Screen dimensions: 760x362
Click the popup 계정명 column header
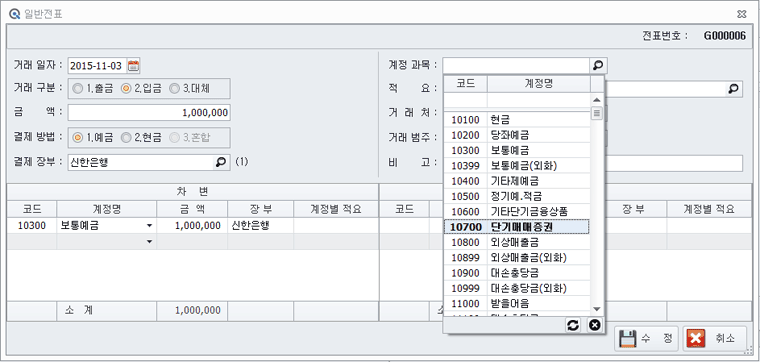(538, 83)
